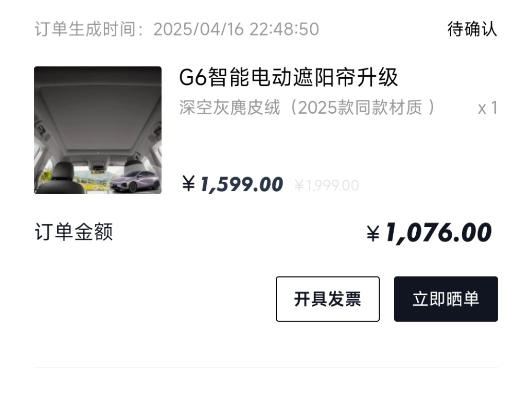Click the x 1 quantity indicator

488,108
